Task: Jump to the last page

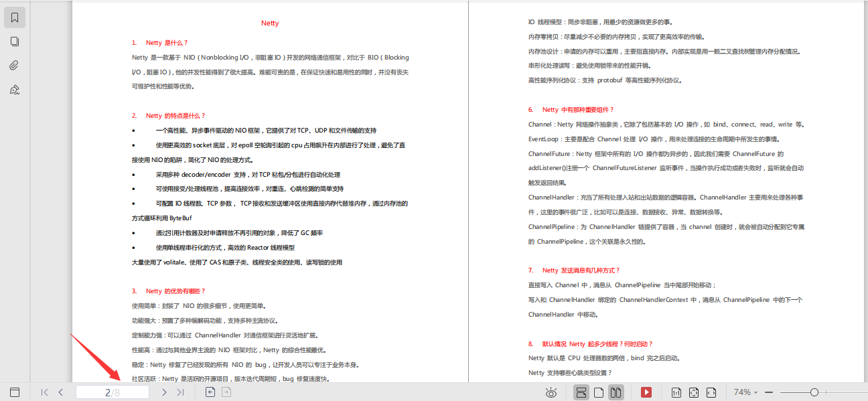Action: [x=180, y=392]
